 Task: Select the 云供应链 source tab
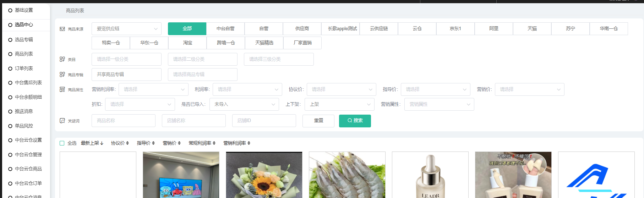(x=379, y=29)
